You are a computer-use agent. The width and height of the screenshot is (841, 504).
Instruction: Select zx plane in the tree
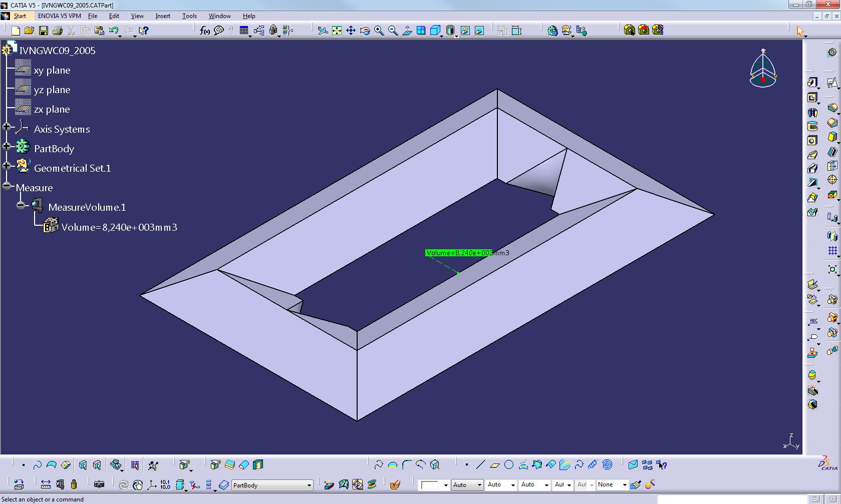(x=52, y=109)
